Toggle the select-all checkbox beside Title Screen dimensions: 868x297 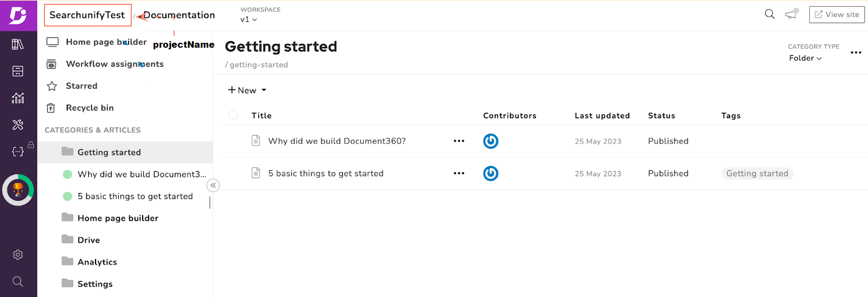233,115
